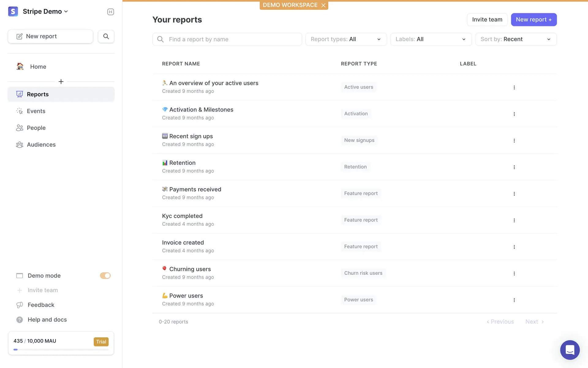588x368 pixels.
Task: Open the Sort by Recent dropdown
Action: point(516,39)
